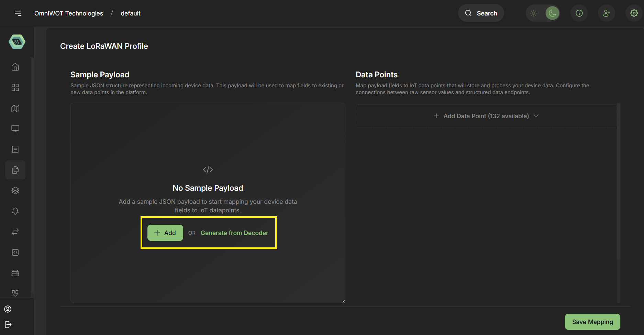Click Generate from Decoder
Viewport: 644px width, 335px height.
tap(234, 233)
